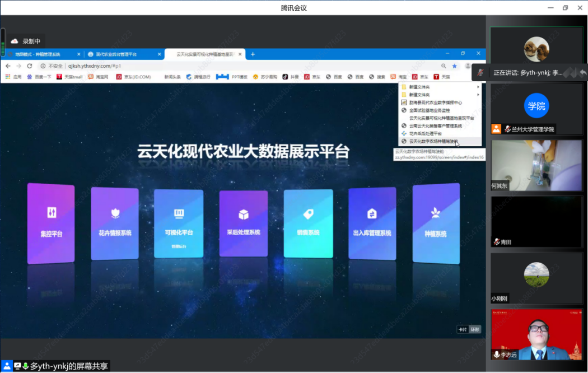
Task: Select 李志远 participant video thumbnail
Action: click(536, 334)
